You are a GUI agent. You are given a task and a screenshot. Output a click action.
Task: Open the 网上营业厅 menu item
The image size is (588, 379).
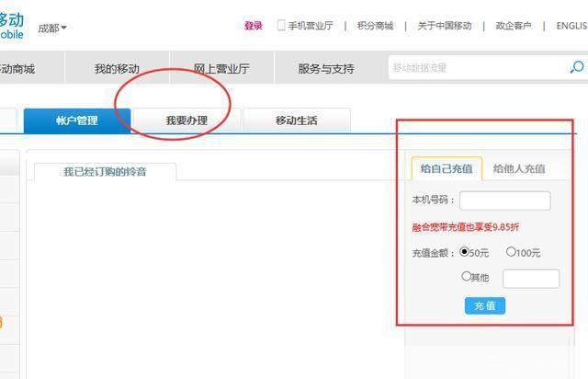pos(221,69)
